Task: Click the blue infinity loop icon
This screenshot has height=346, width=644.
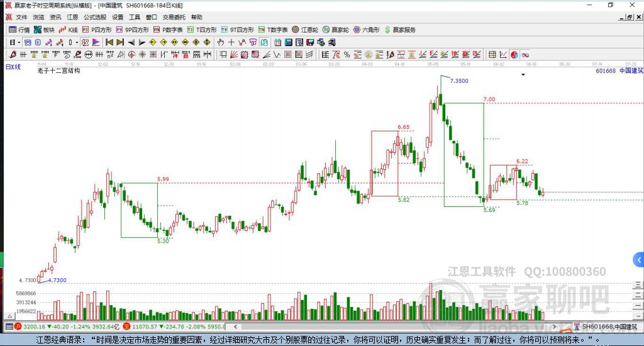Action: (525, 55)
